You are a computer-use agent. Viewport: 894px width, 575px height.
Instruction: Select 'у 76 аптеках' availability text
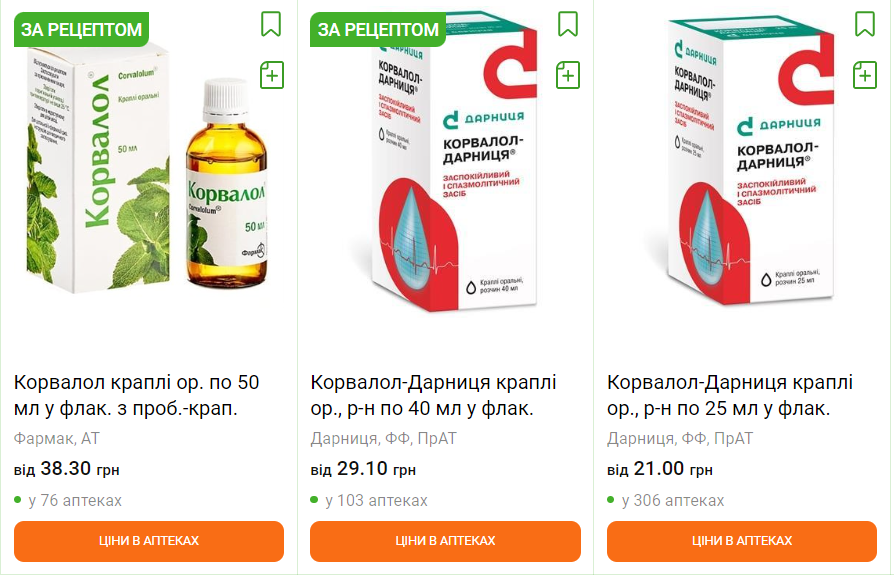pos(75,500)
